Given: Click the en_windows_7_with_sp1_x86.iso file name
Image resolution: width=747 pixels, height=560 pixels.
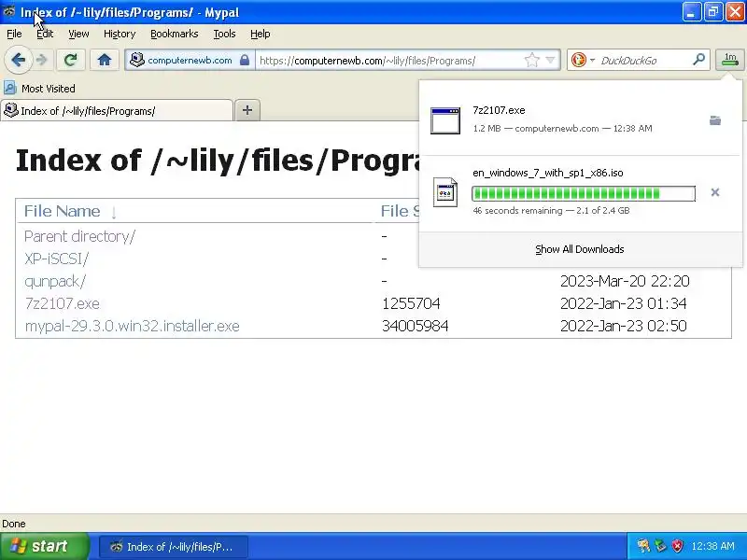Looking at the screenshot, I should pos(548,173).
